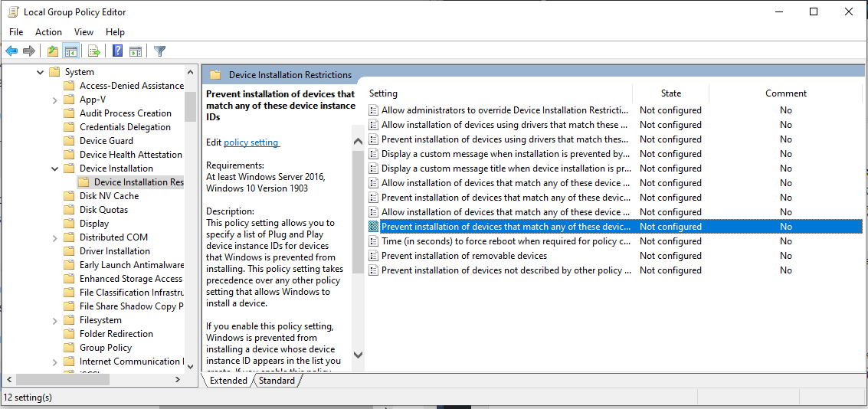Viewport: 868px width, 409px height.
Task: Select Folder Redirection in tree
Action: (116, 334)
